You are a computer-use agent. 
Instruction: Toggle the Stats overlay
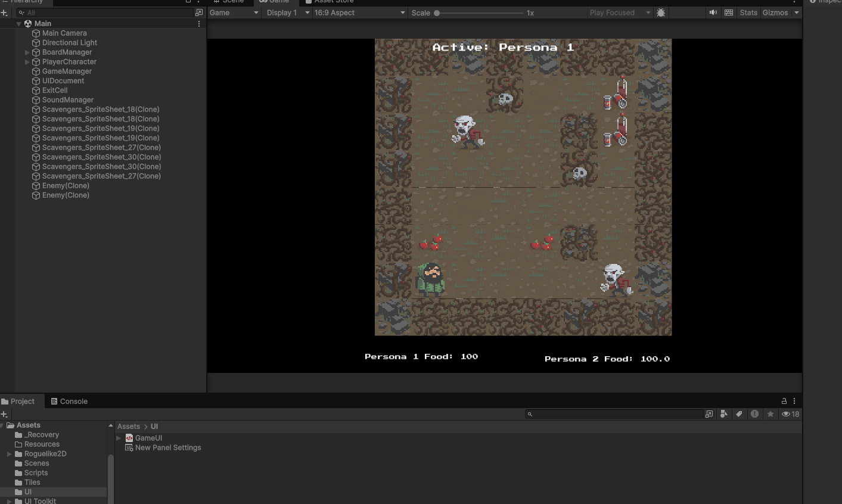click(748, 13)
